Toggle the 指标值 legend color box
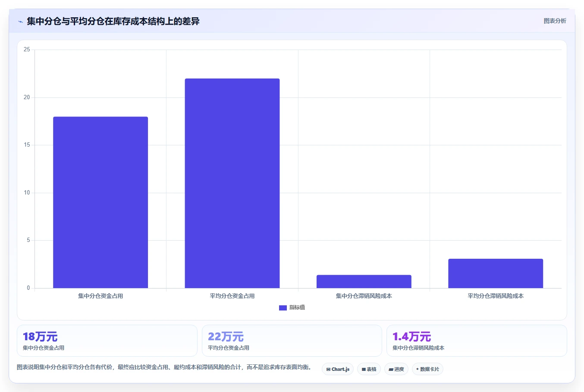The image size is (584, 392). click(x=283, y=308)
